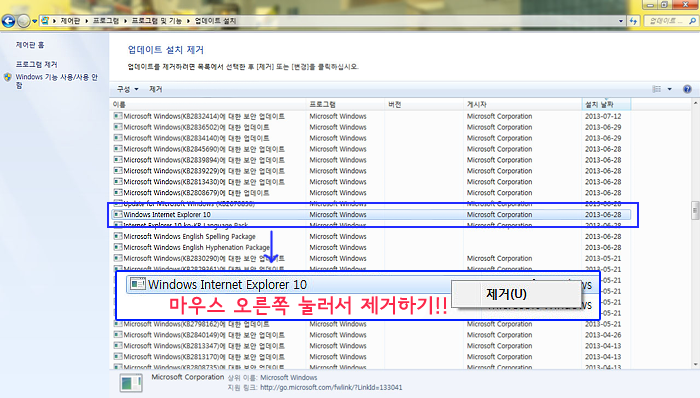
Task: Click the vertical scrollbar thumb
Action: click(696, 210)
